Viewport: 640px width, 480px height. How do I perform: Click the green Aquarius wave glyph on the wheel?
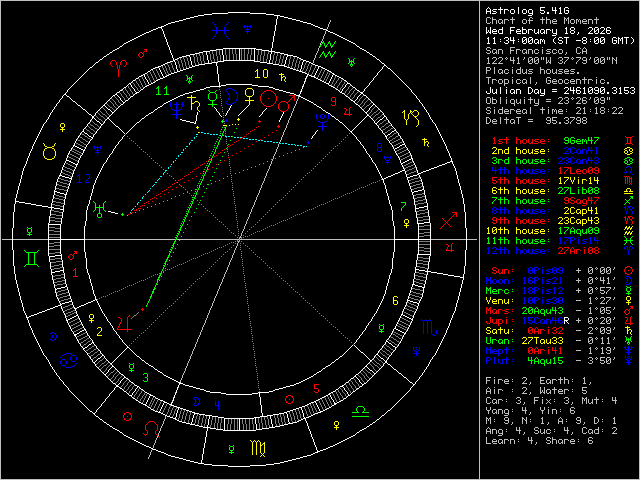pos(328,49)
